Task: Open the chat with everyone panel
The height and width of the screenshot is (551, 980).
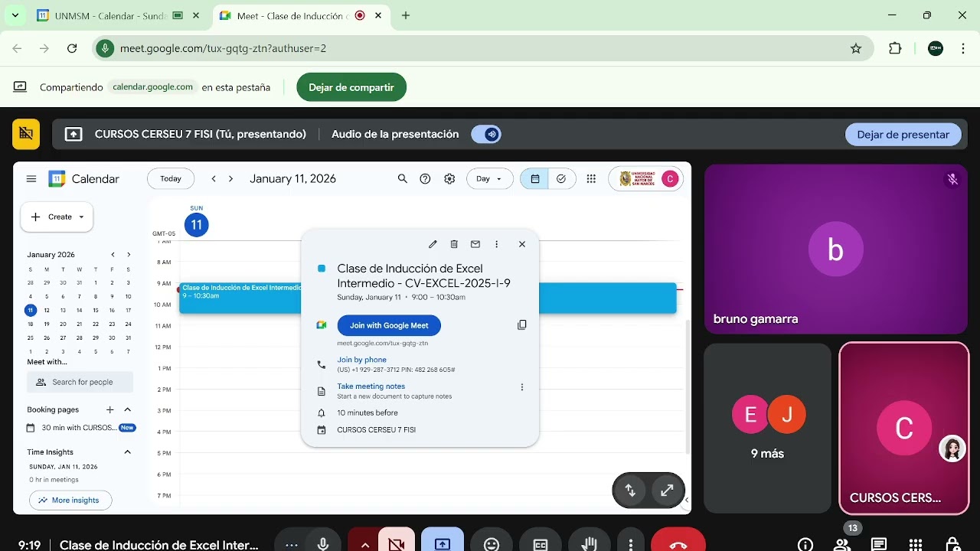Action: (879, 545)
